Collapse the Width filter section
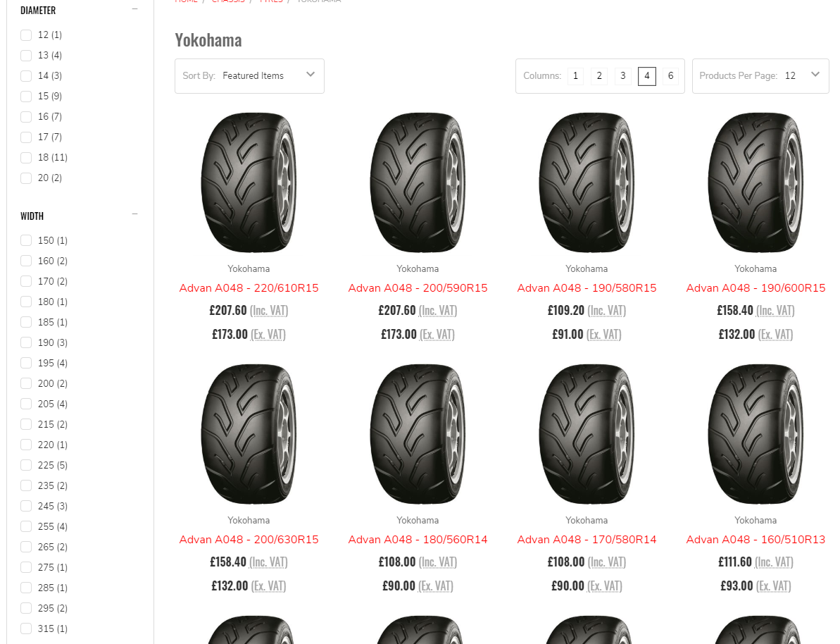Screen dimensions: 840x644 pyautogui.click(x=134, y=216)
